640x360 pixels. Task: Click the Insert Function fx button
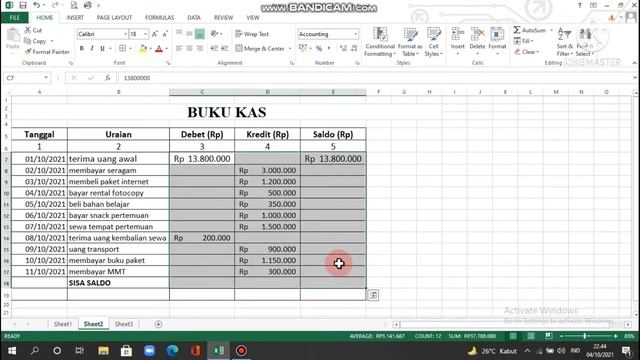tap(108, 78)
